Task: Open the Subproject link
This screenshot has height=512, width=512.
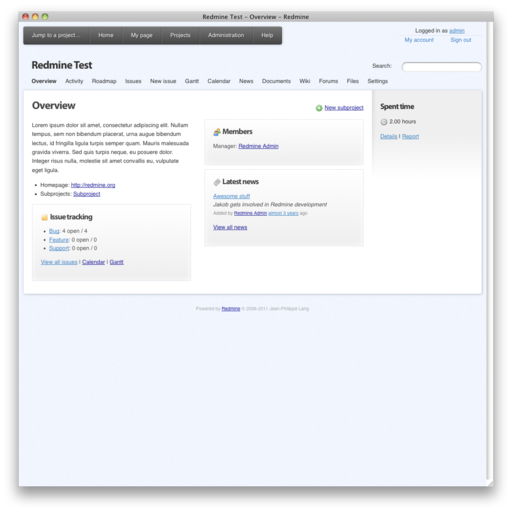Action: click(87, 194)
